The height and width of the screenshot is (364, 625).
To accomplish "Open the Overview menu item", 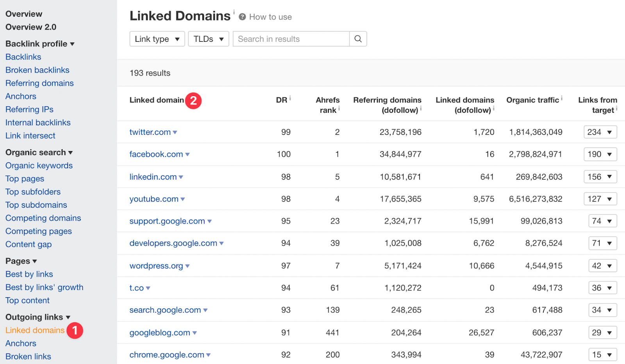I will tap(24, 14).
